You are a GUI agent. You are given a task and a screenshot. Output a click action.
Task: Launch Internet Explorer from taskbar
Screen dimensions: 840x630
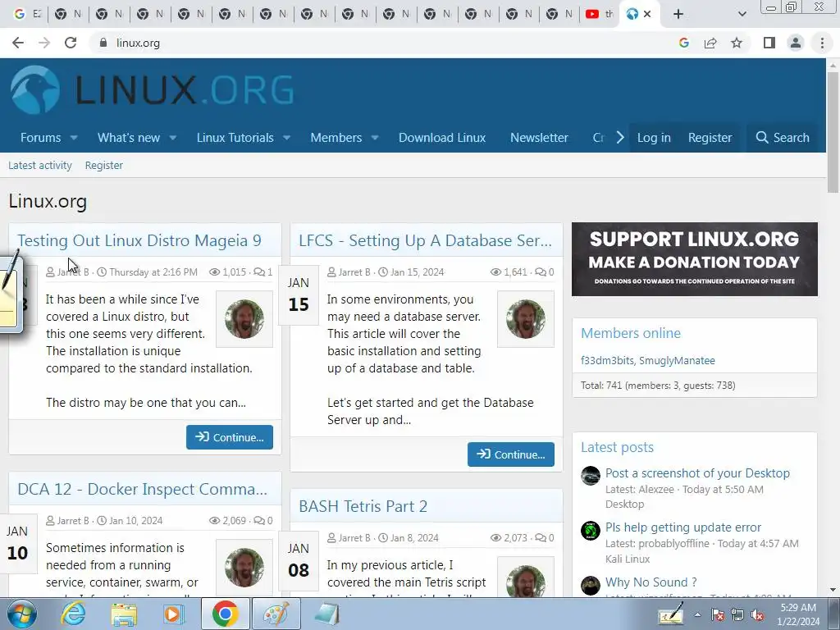(x=73, y=614)
